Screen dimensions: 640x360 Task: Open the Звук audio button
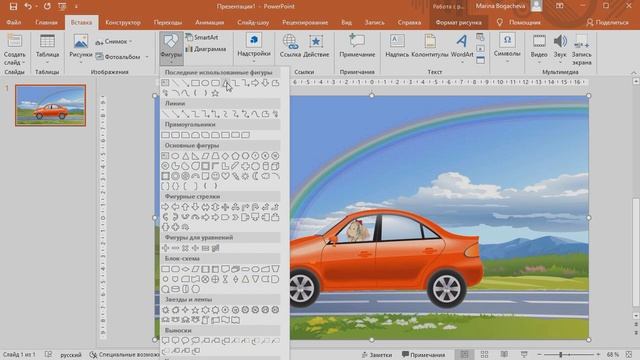coord(560,49)
